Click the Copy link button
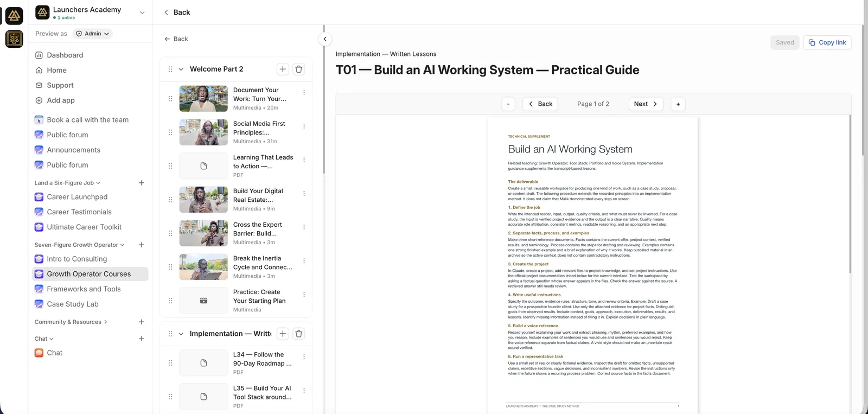This screenshot has height=414, width=868. point(827,42)
